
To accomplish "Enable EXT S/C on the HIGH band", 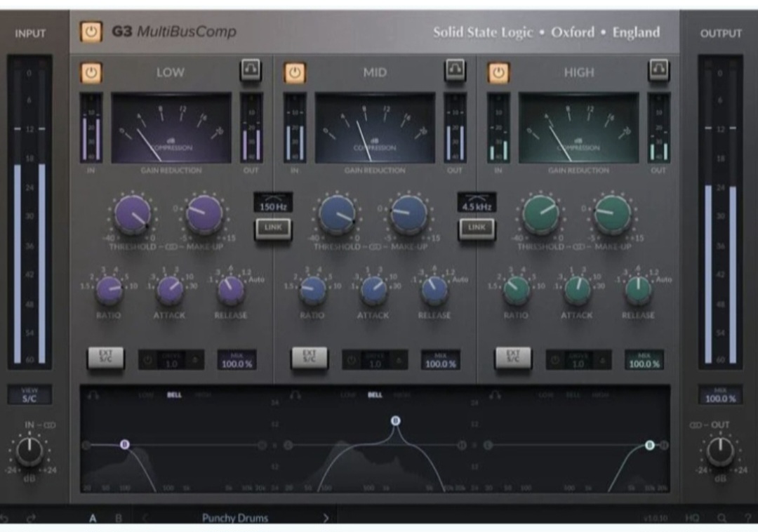I will 513,358.
